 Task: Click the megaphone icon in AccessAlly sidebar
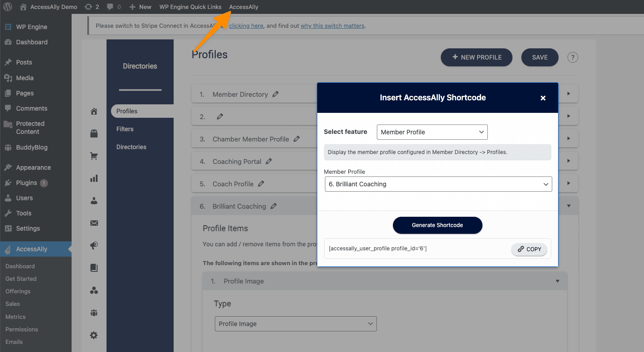94,245
